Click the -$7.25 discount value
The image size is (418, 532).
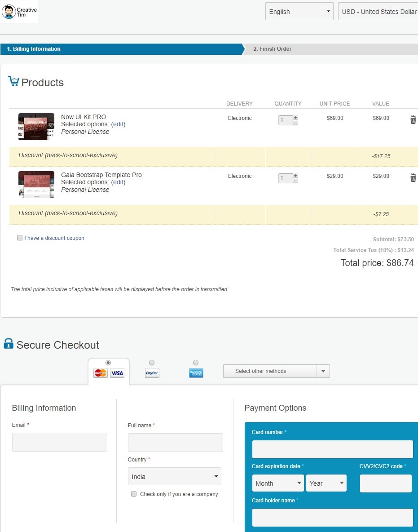[x=381, y=214]
